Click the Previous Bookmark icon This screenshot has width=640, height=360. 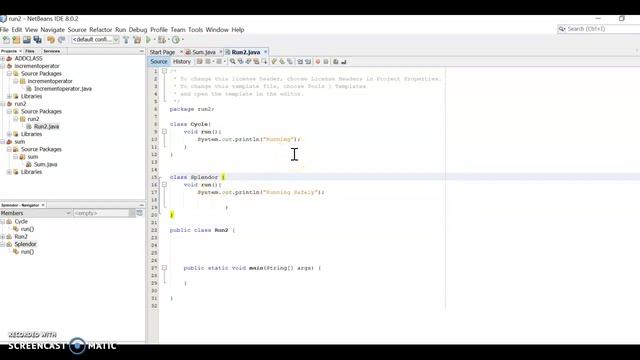[274, 62]
